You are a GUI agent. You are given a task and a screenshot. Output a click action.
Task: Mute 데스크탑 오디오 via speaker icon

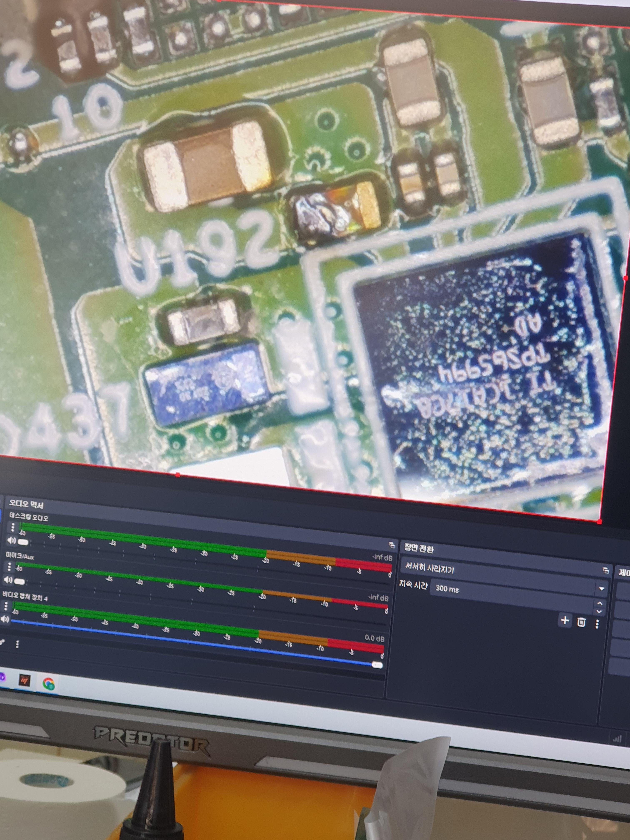[11, 540]
